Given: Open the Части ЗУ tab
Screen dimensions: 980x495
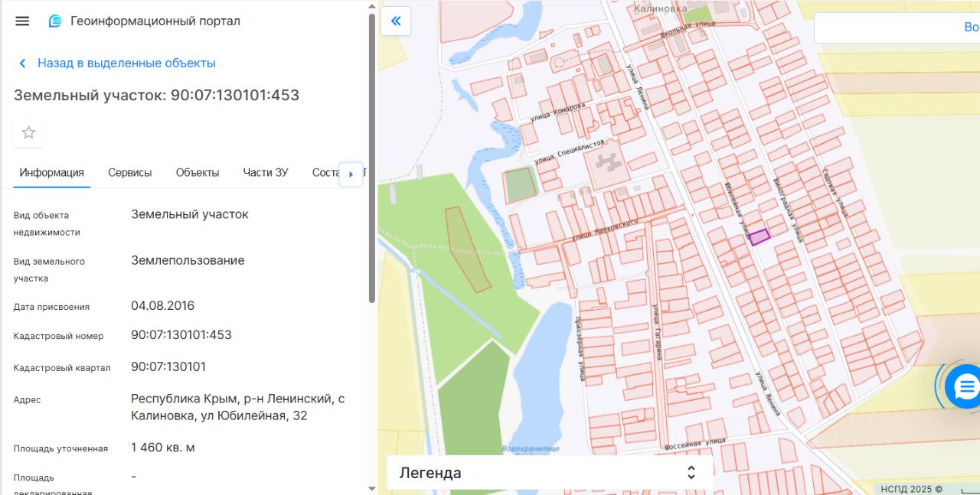Looking at the screenshot, I should coord(266,172).
